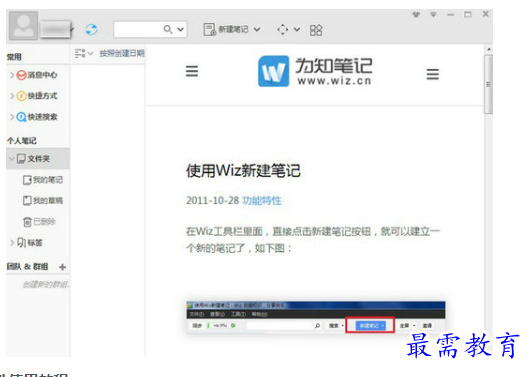Click the scrollbar up arrow
This screenshot has height=377, width=528.
[489, 49]
